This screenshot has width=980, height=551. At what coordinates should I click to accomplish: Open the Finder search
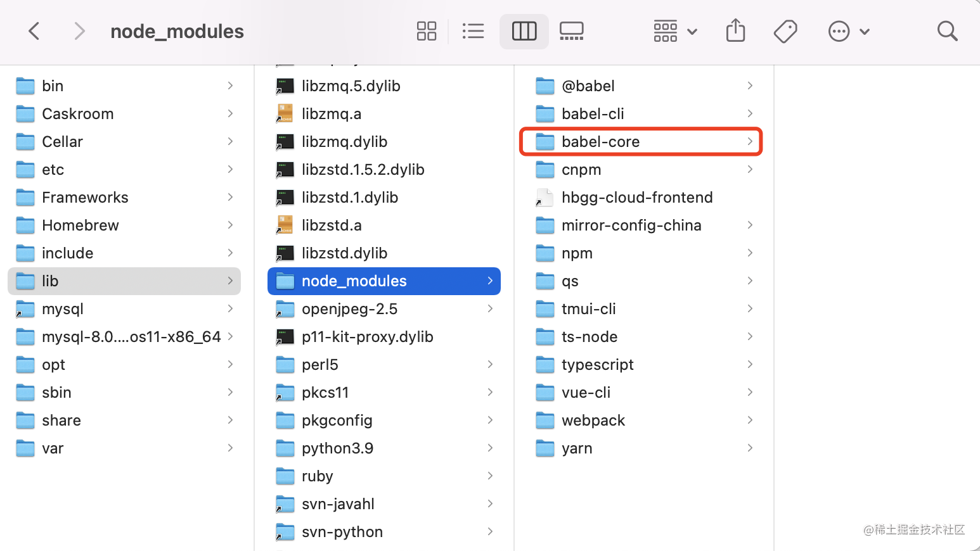point(947,31)
